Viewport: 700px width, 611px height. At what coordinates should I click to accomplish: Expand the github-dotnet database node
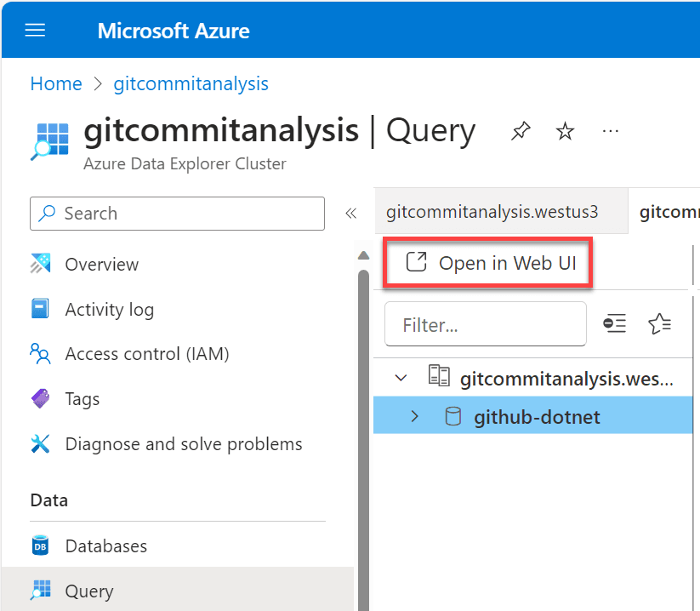[414, 416]
